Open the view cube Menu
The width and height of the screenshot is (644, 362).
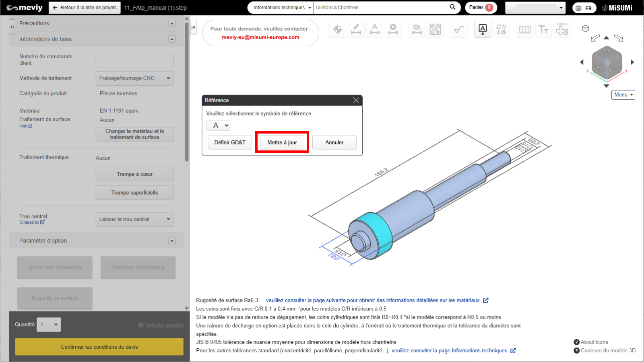point(623,95)
